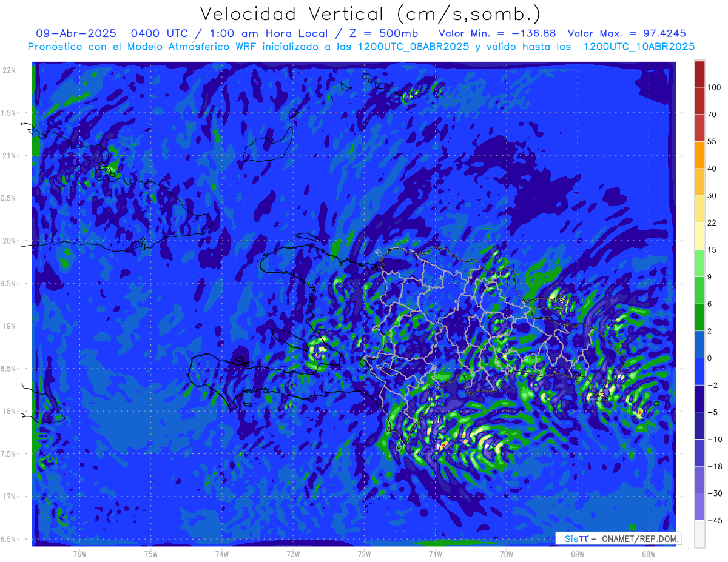
Task: Click the '22N' latitude label
Action: pyautogui.click(x=9, y=70)
